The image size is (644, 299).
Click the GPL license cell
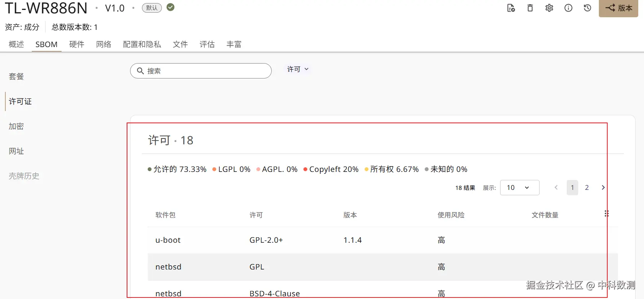click(257, 267)
